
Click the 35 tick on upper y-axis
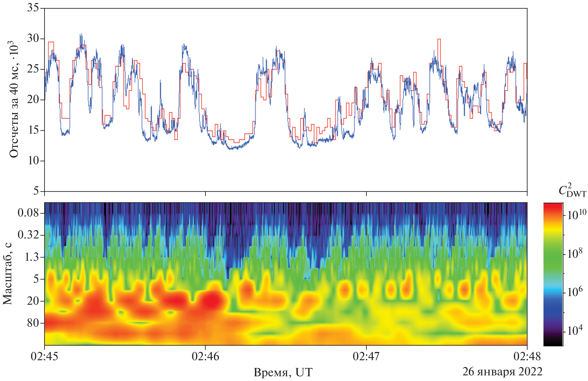(x=33, y=8)
